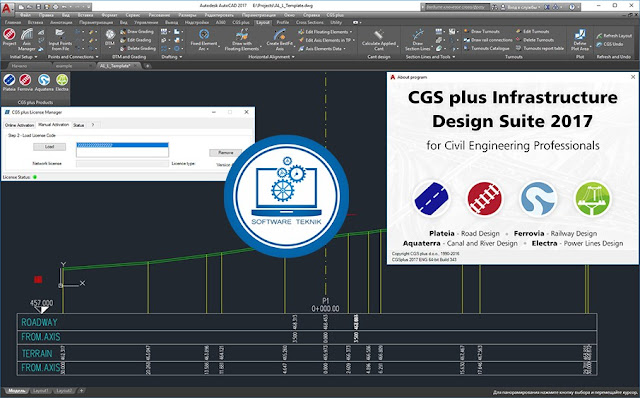The width and height of the screenshot is (640, 398).
Task: Open the DTM dropdown arrow
Action: (x=110, y=48)
